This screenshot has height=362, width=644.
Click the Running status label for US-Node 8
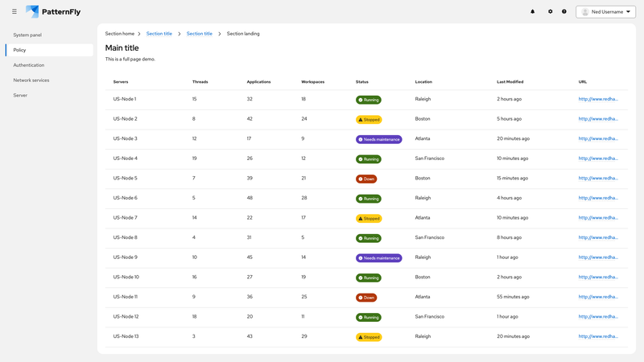click(369, 238)
